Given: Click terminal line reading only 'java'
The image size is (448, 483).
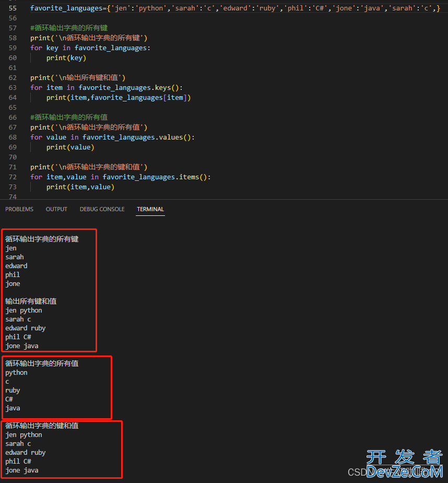Looking at the screenshot, I should (x=13, y=408).
